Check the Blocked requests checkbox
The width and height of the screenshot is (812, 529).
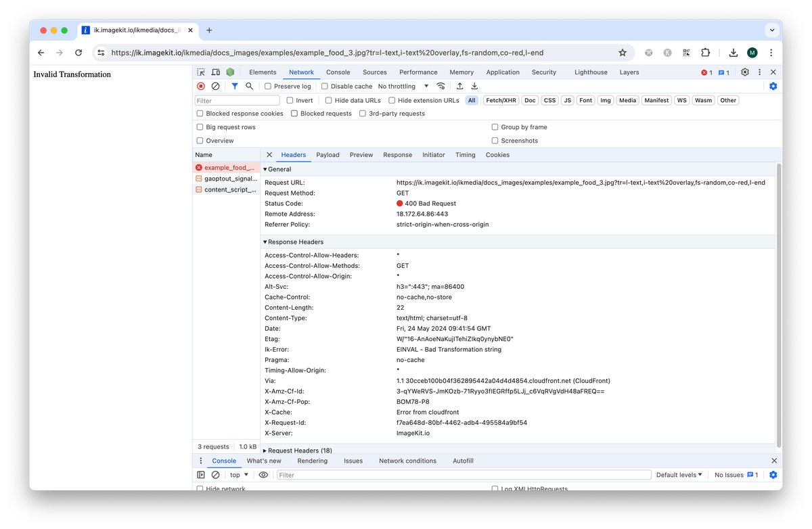[x=294, y=114]
